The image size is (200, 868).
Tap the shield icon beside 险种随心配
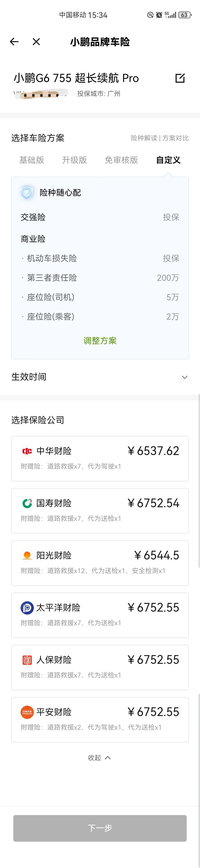(27, 193)
